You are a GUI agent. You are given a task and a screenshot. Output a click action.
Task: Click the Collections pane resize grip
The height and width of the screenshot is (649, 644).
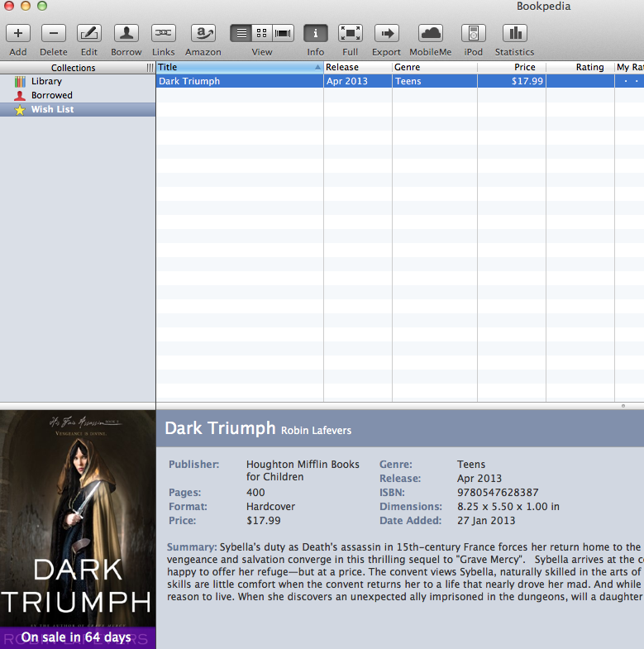150,68
